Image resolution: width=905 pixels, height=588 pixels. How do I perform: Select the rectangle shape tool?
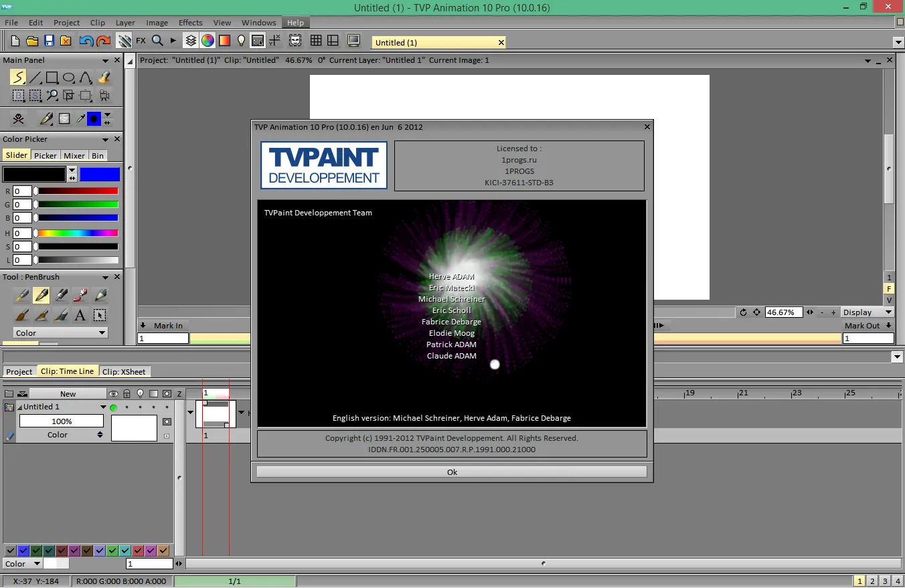(x=52, y=78)
